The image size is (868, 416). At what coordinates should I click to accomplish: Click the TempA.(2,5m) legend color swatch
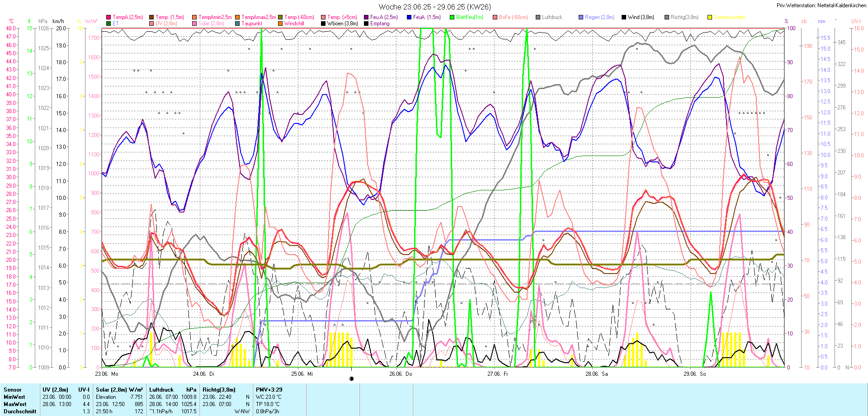108,17
